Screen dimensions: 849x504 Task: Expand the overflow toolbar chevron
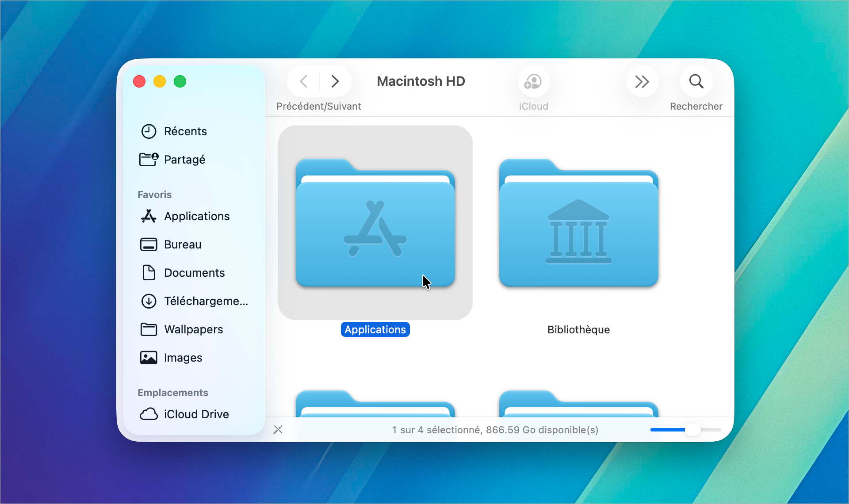pos(642,81)
